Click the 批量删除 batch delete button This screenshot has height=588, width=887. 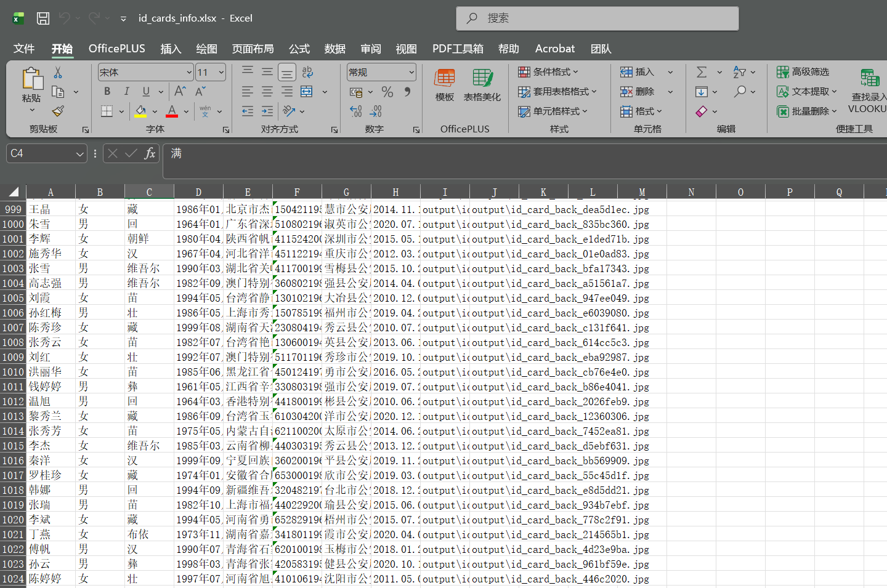point(806,111)
